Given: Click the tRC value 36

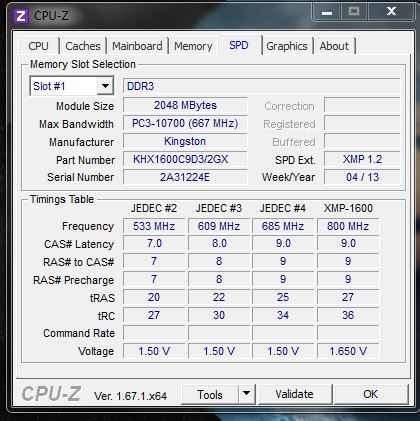Looking at the screenshot, I should tap(348, 315).
